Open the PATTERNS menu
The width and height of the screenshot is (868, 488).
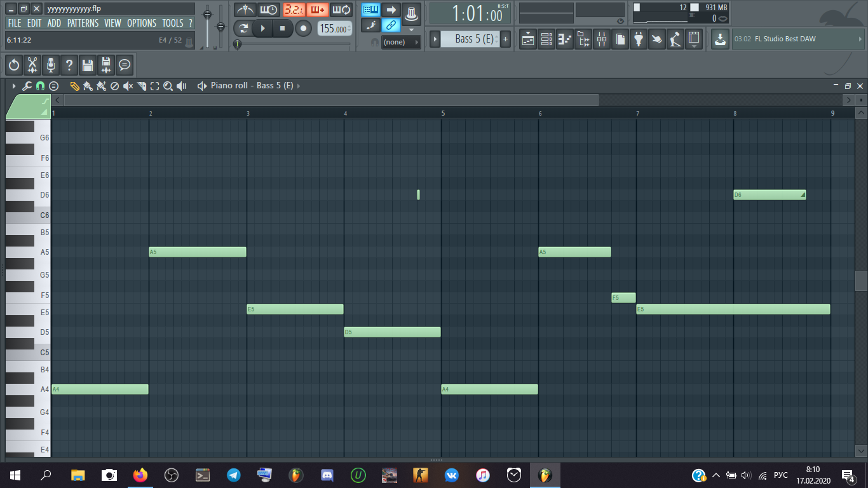[83, 23]
